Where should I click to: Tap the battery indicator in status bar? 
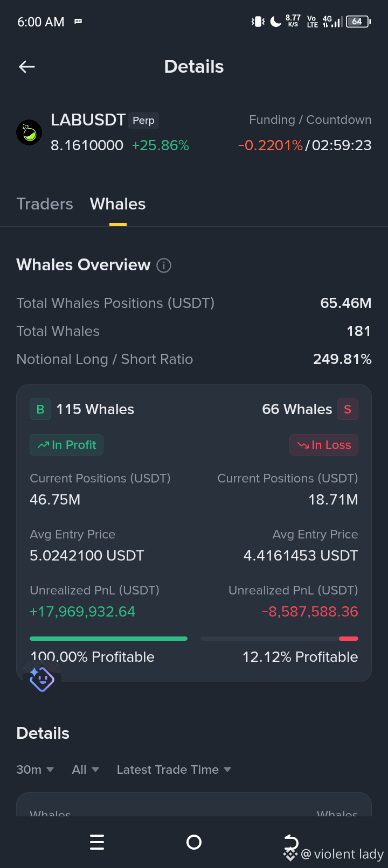coord(358,22)
